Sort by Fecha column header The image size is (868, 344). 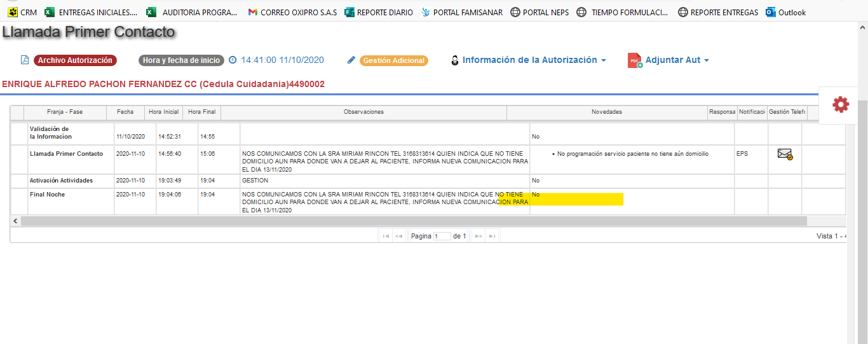click(125, 112)
